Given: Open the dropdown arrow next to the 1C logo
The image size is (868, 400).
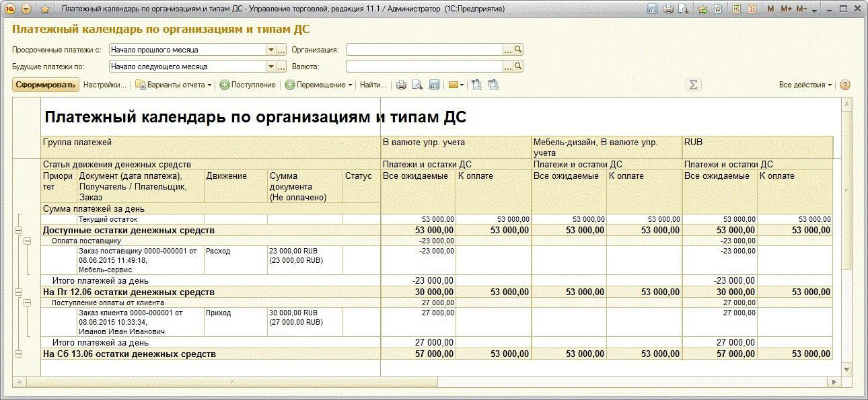Looking at the screenshot, I should pos(26,9).
